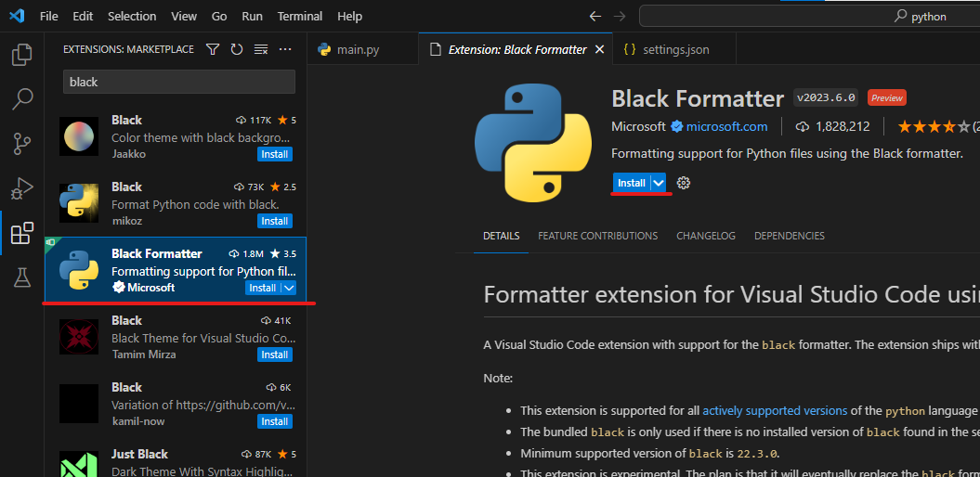
Task: Go forward with the right arrow
Action: [620, 16]
